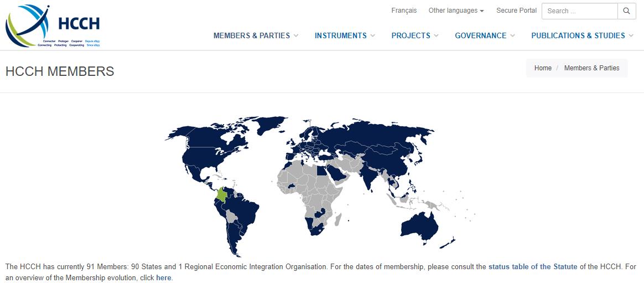Expand Instruments menu
This screenshot has height=283, width=644.
345,35
